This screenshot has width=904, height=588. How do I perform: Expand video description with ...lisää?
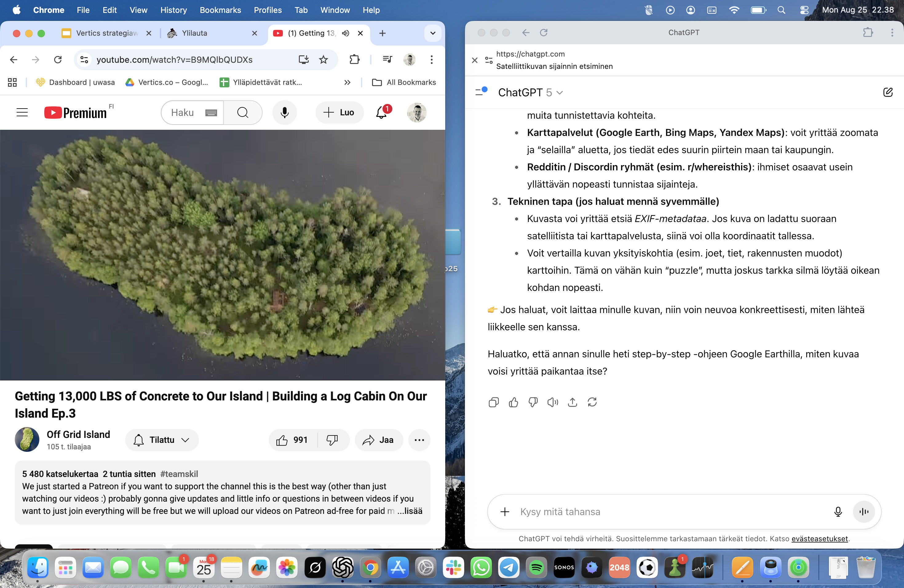(x=410, y=511)
